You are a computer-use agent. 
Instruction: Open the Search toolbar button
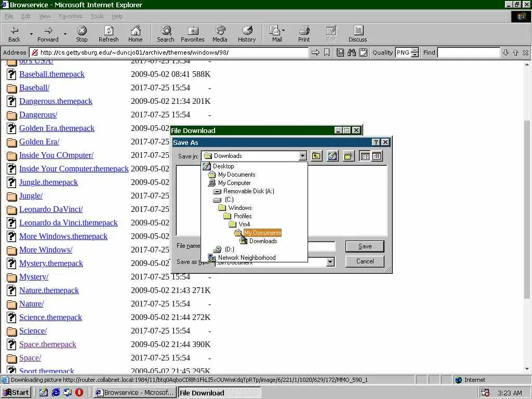(x=166, y=34)
